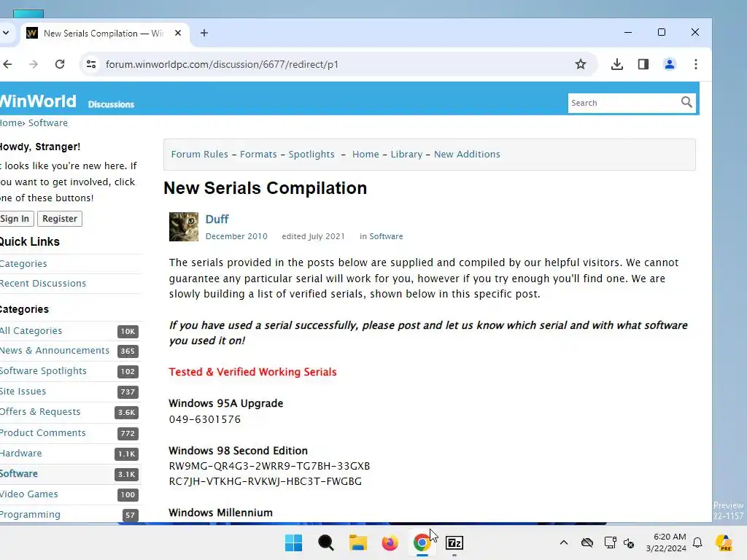Viewport: 747px width, 560px height.
Task: Launch File Explorer from taskbar
Action: coord(357,542)
